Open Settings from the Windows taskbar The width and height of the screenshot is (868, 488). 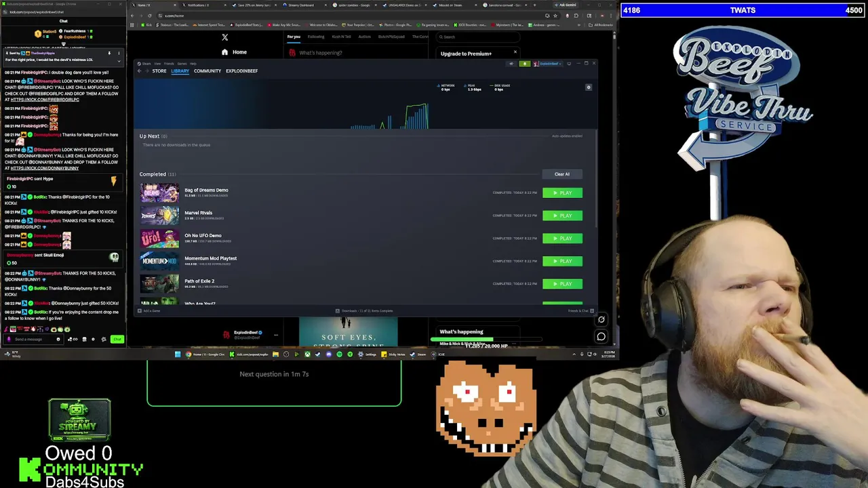point(368,354)
